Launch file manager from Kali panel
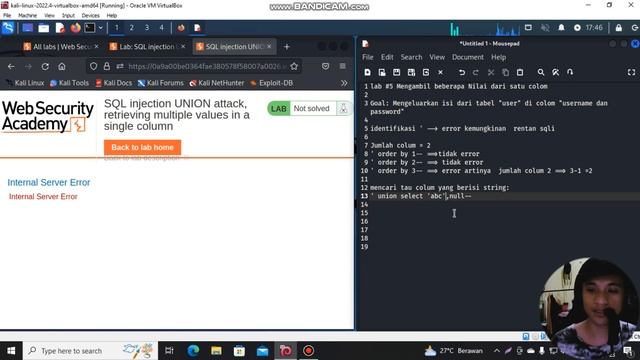 point(44,28)
